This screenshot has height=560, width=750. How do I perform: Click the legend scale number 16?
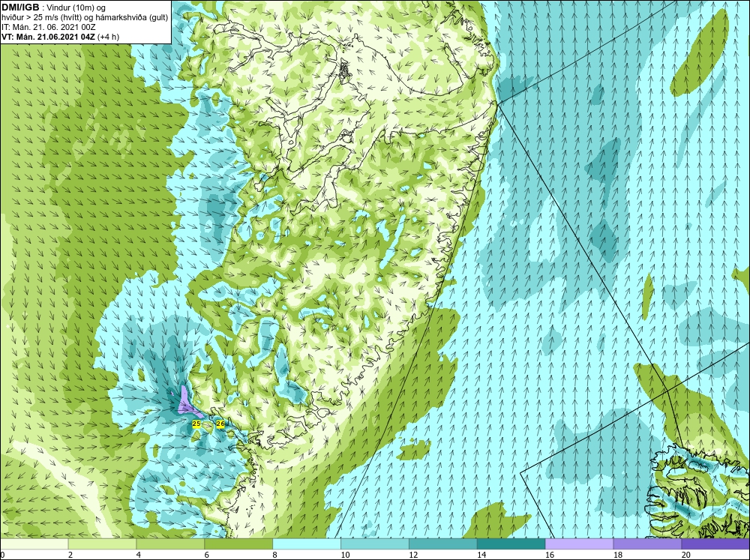point(550,555)
